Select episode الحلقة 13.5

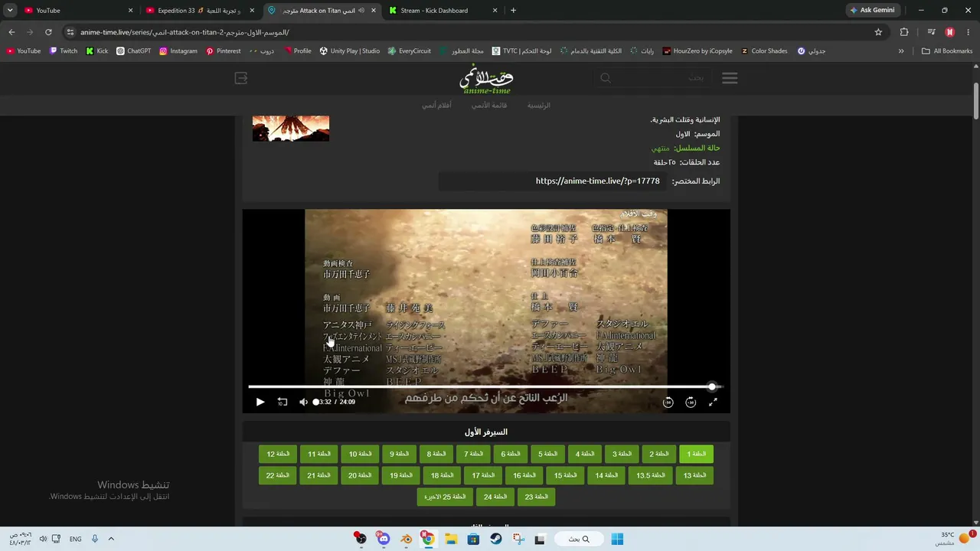650,475
